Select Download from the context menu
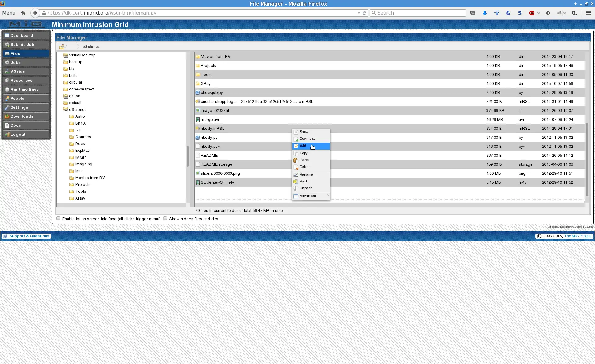The image size is (595, 364). pyautogui.click(x=307, y=138)
